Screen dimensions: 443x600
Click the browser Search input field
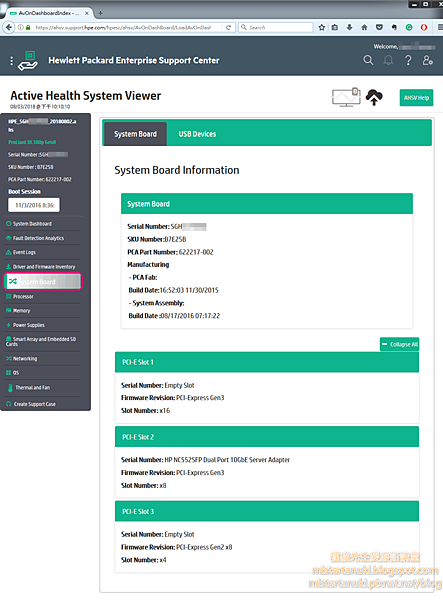pyautogui.click(x=276, y=28)
